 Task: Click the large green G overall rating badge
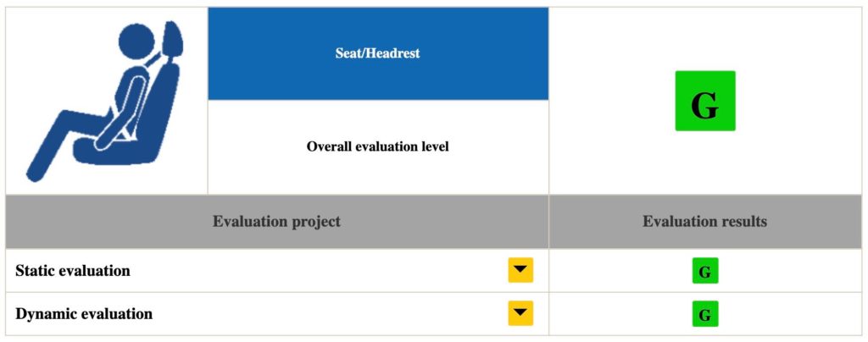tap(704, 101)
